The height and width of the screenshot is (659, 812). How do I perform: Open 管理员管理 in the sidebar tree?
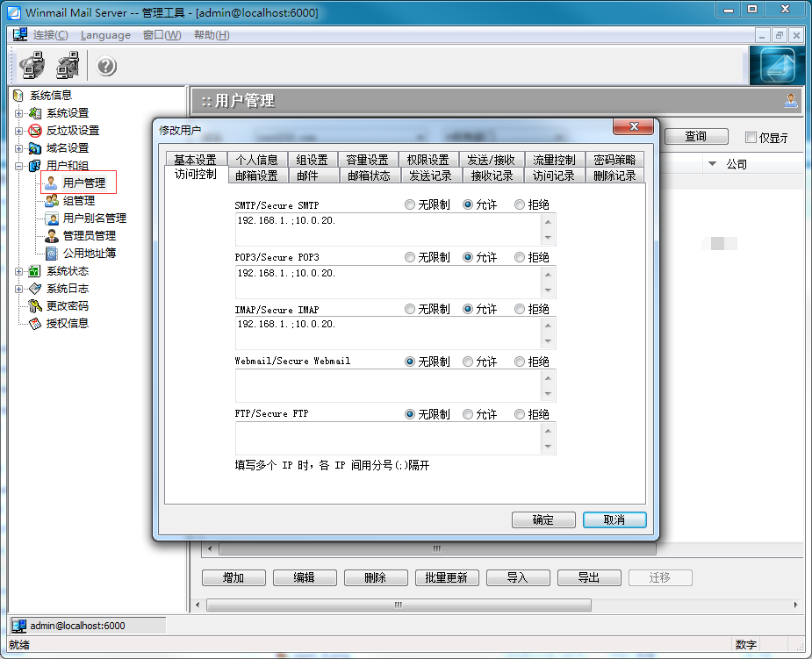tap(89, 236)
